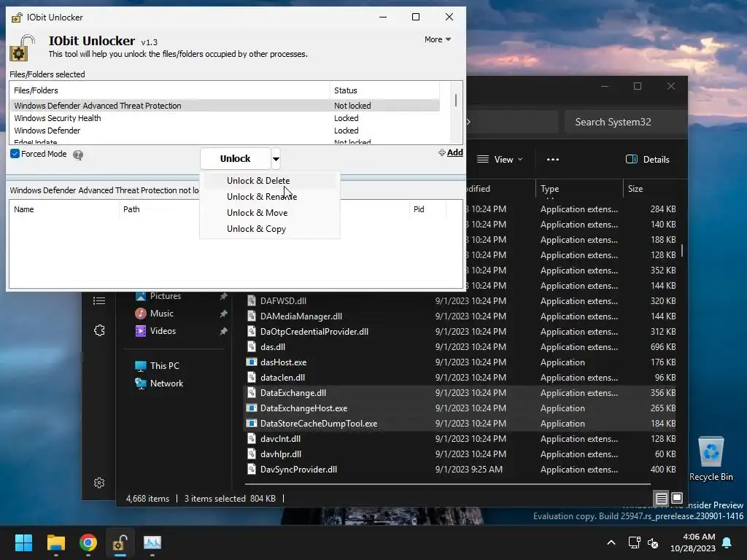Viewport: 747px width, 560px height.
Task: Select Windows Defender Advanced Threat Protection row
Action: [x=225, y=106]
